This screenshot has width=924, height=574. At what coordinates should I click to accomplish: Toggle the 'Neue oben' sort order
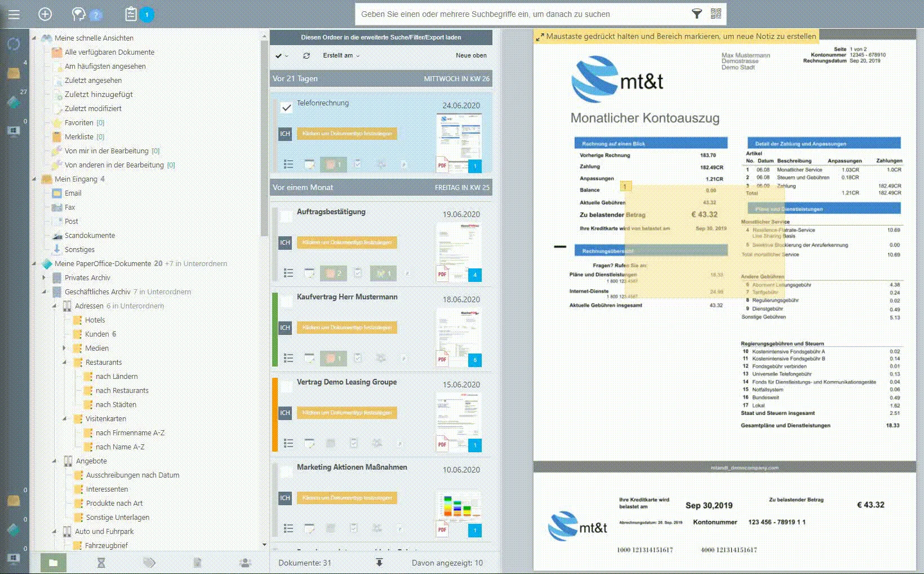(x=471, y=56)
